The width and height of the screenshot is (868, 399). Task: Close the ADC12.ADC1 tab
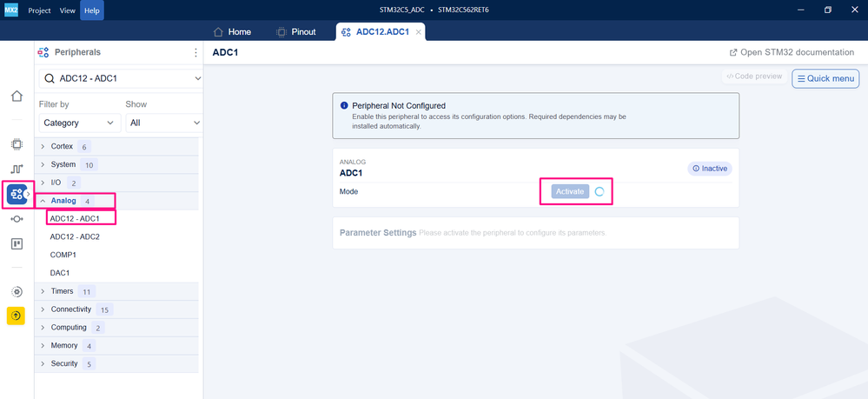click(x=419, y=32)
